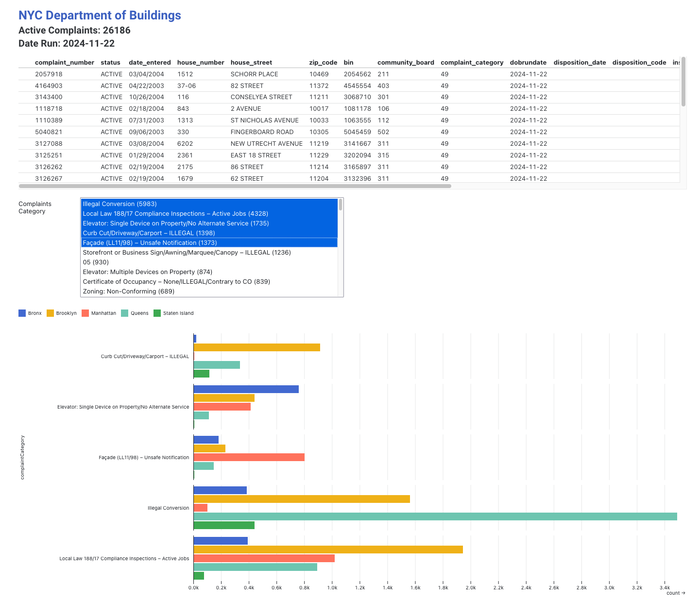Click the Brooklyn yellow legend swatch

pos(50,313)
